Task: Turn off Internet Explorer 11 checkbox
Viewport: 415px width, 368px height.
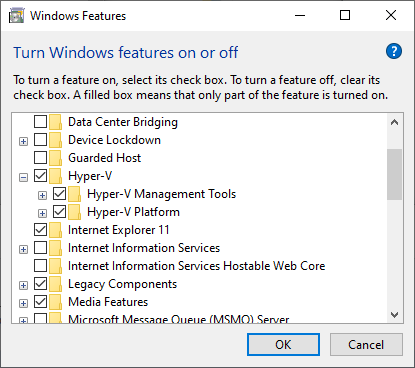Action: (40, 230)
